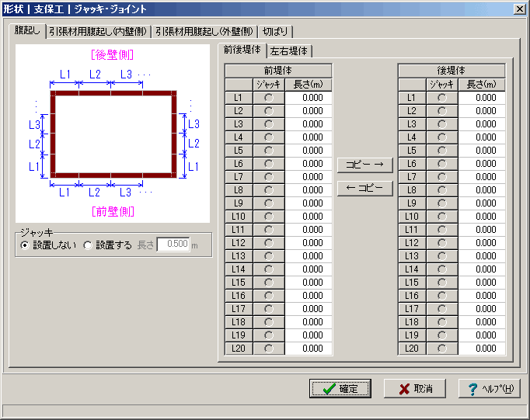Screen dimensions: 530x420
Task: Open help with the ヘルプ(H) button
Action: (x=489, y=389)
